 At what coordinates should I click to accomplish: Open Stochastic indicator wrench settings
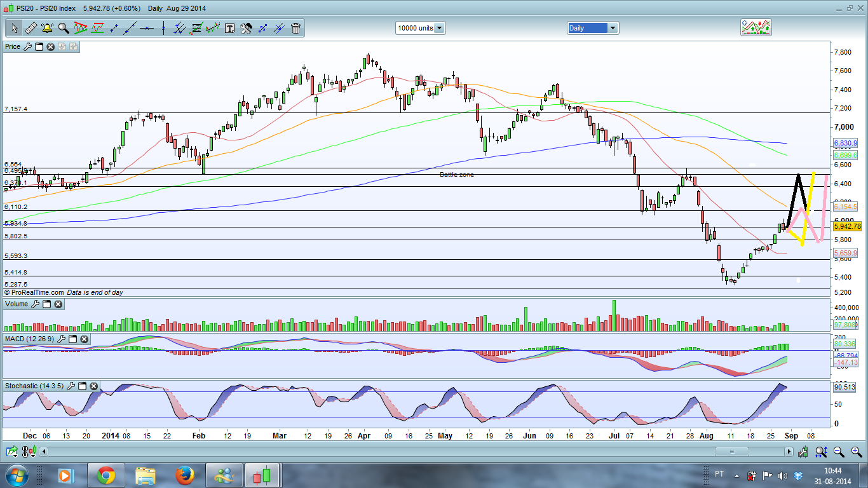coord(71,386)
